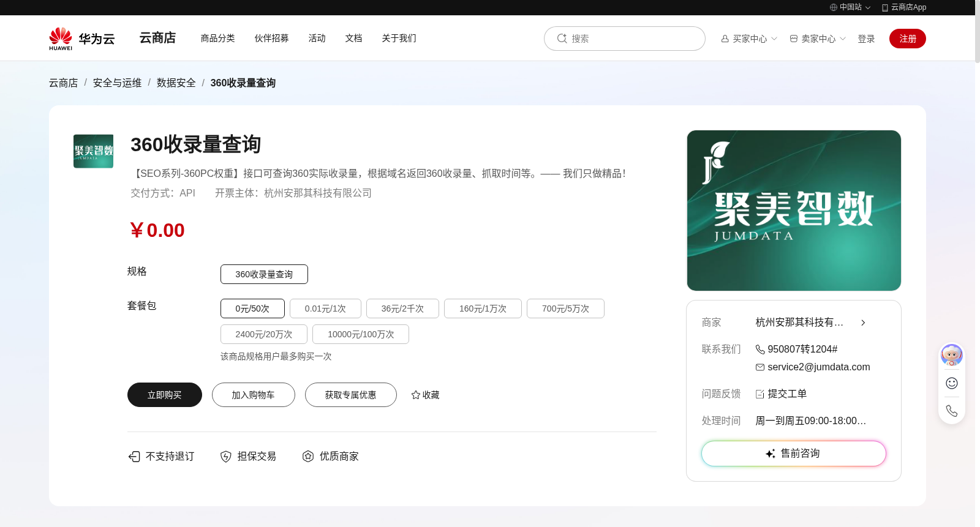Click the buyer center person icon

725,39
